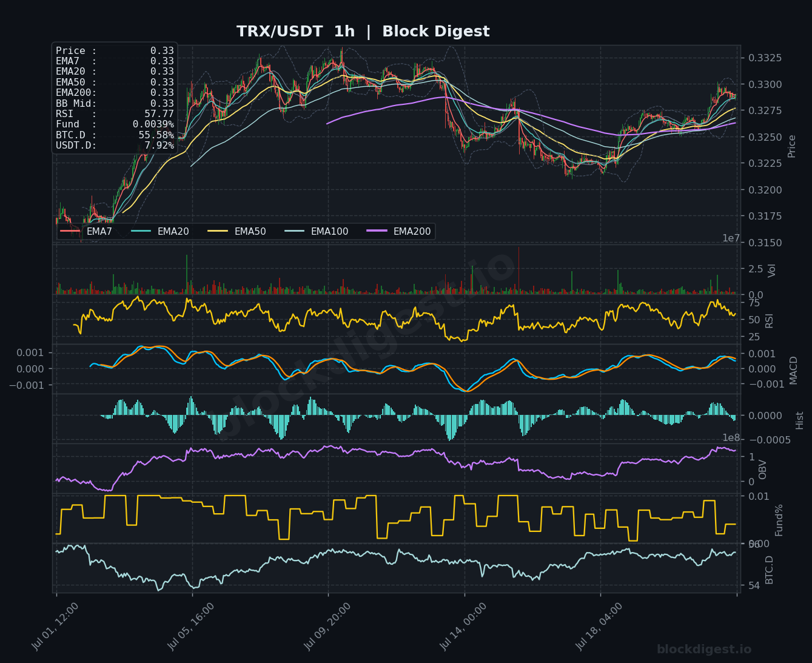The height and width of the screenshot is (663, 812).
Task: Click the Fund value 0.0039% in the info box
Action: (x=153, y=124)
